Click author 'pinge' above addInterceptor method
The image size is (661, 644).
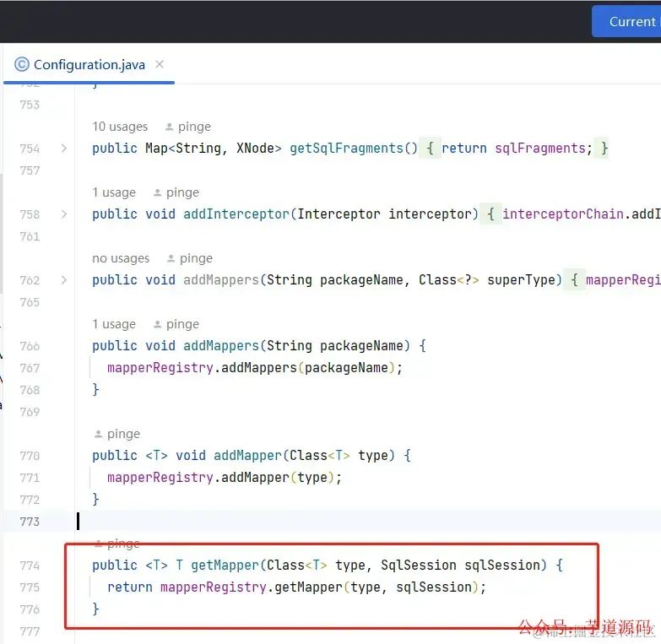(x=182, y=192)
